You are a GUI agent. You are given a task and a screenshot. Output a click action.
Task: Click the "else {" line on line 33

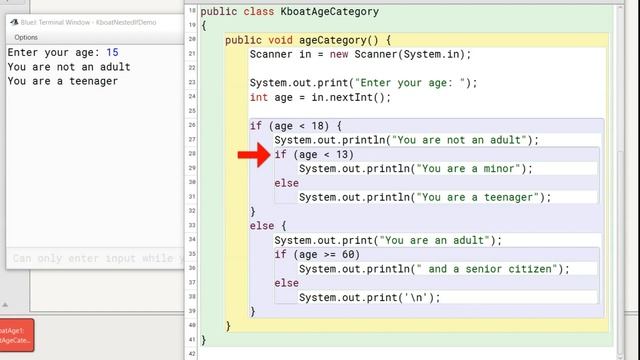click(268, 226)
